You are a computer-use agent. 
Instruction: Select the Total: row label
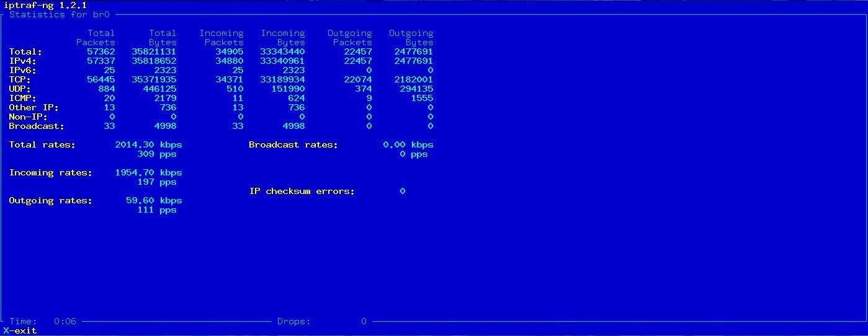25,51
